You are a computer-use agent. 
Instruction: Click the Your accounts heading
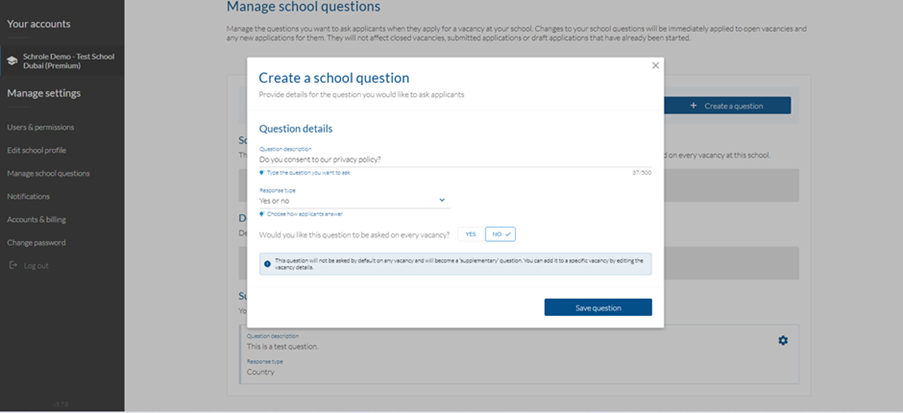coord(39,24)
